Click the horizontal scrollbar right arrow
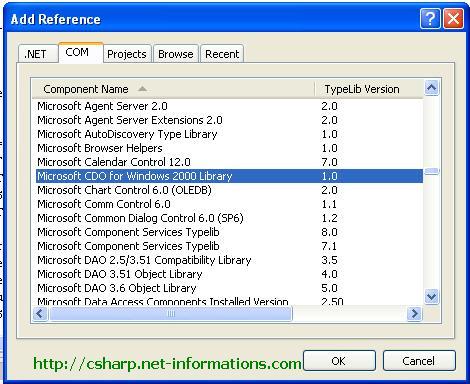 [414, 314]
